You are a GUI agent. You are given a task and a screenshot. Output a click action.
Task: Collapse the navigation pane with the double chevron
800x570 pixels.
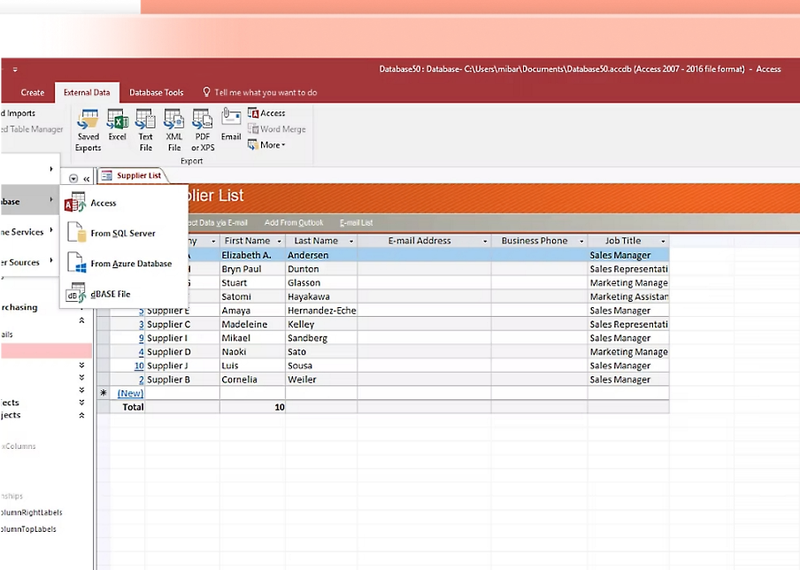pyautogui.click(x=86, y=179)
